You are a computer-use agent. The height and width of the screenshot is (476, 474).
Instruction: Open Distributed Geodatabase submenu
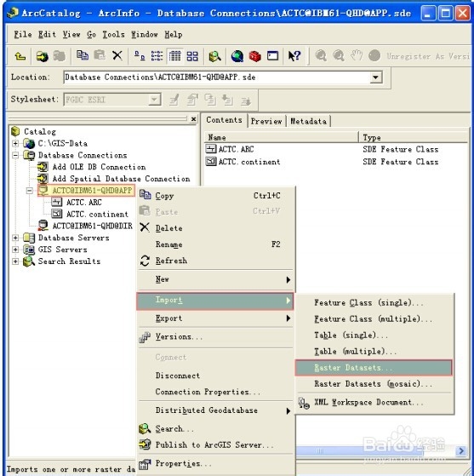tap(215, 410)
